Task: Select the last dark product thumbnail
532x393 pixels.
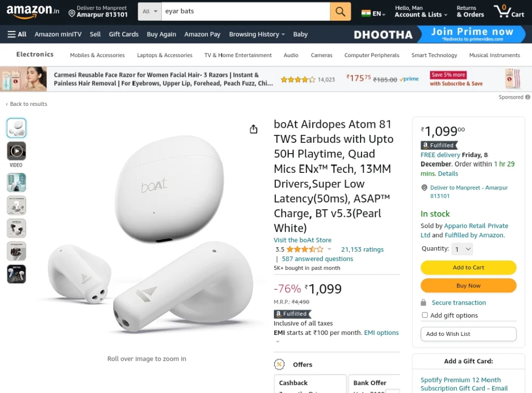Action: coord(16,274)
